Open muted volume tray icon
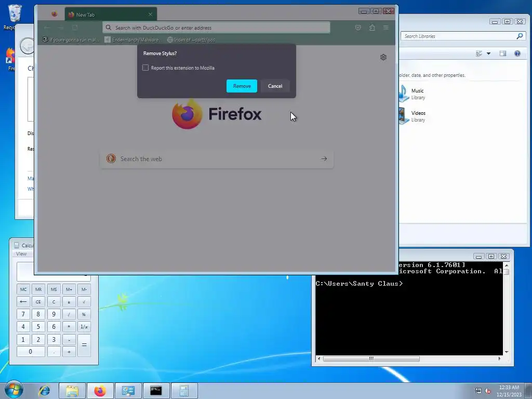The height and width of the screenshot is (399, 532). 488,391
